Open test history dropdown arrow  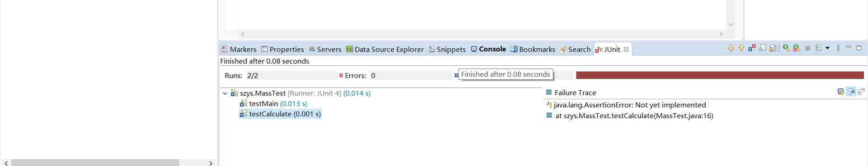tap(827, 48)
